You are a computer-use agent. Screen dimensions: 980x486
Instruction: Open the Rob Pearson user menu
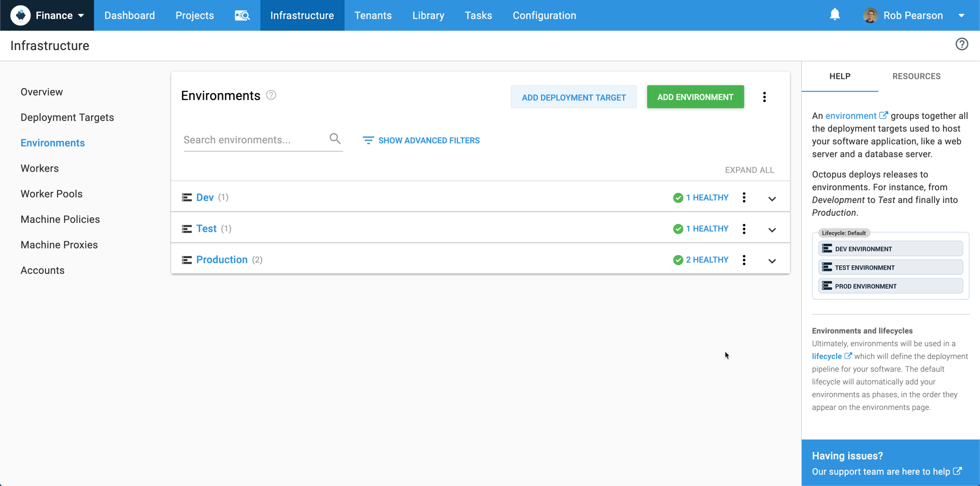(x=913, y=15)
